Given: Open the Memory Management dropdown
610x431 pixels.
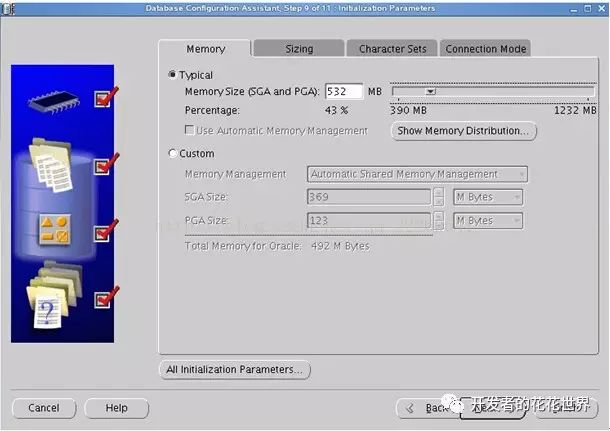Looking at the screenshot, I should click(x=417, y=174).
